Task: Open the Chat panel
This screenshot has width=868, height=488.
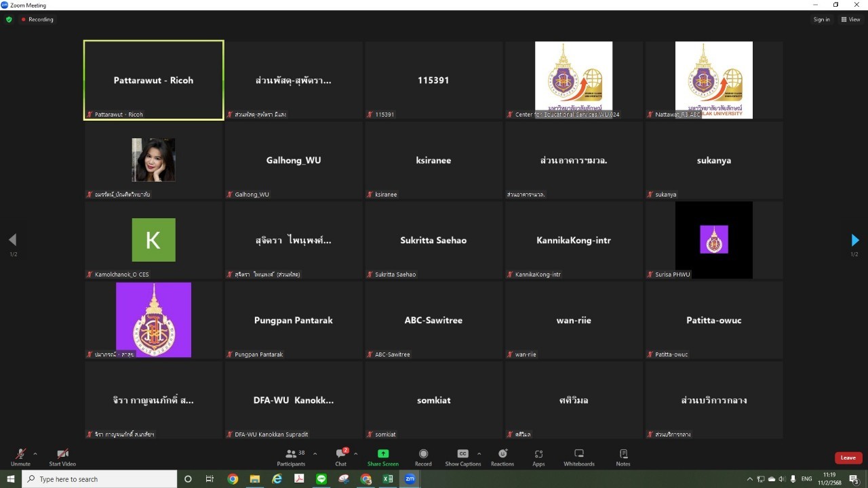Action: point(340,457)
